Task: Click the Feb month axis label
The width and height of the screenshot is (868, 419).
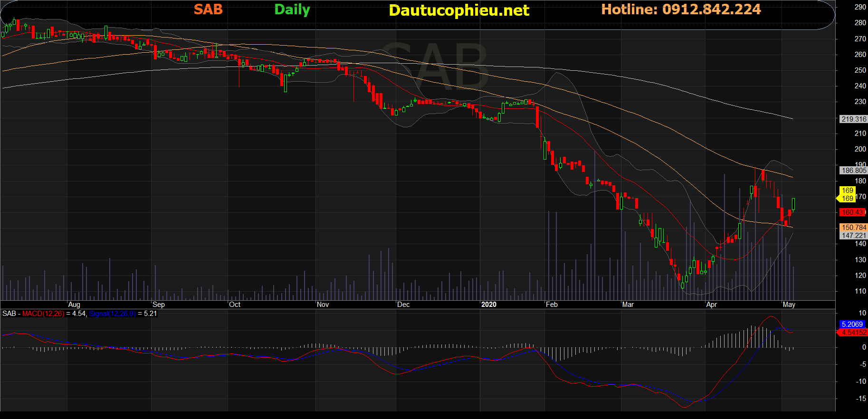Action: (x=552, y=305)
